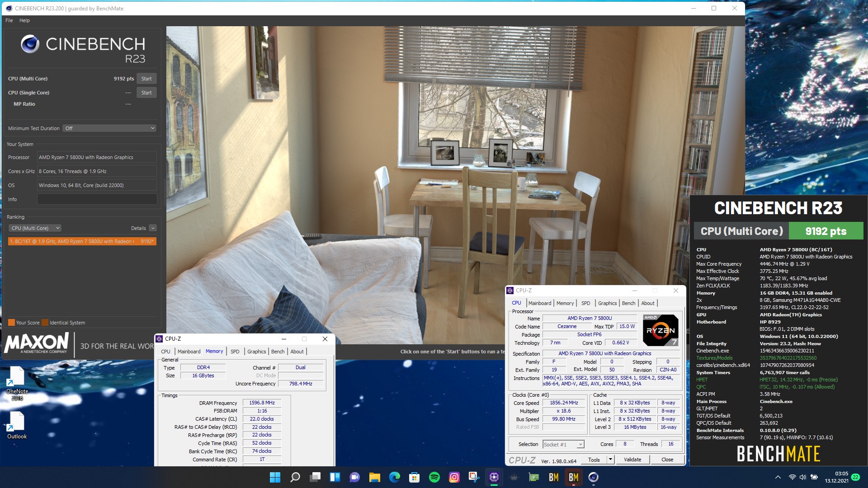Click DRAM Frequency value 1596.8 MHz
868x488 pixels.
pos(262,403)
